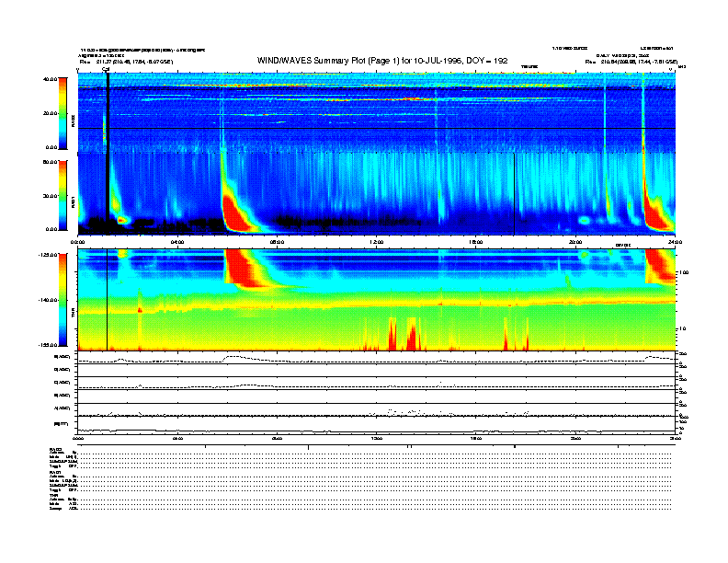Click the 40.00 value on RAD2 scale
This screenshot has width=728, height=563.
(x=51, y=79)
